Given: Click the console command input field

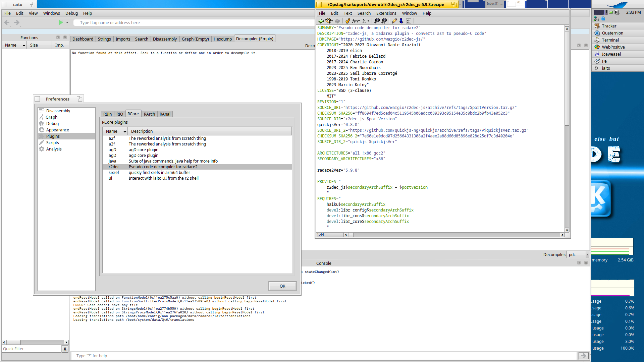Looking at the screenshot, I should tap(324, 356).
